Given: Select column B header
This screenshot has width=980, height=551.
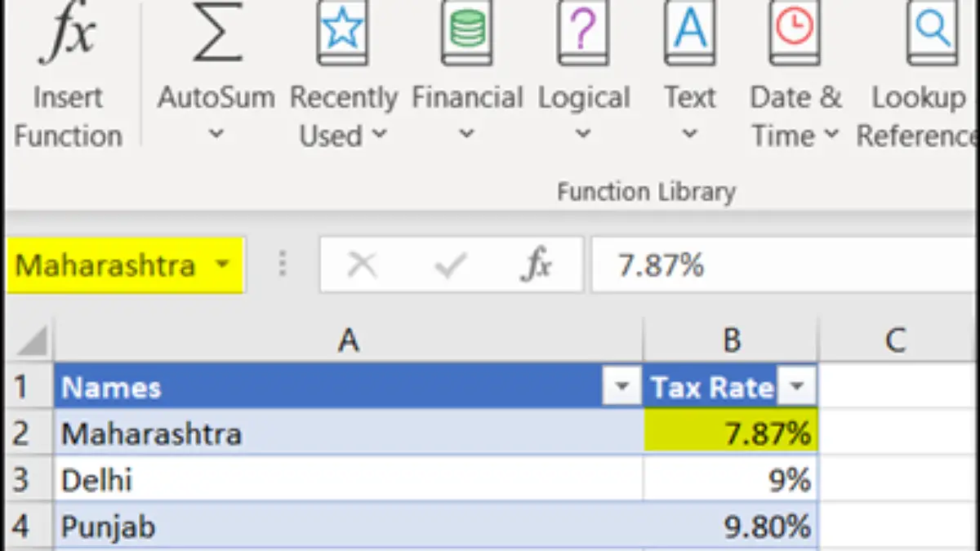Looking at the screenshot, I should click(731, 340).
